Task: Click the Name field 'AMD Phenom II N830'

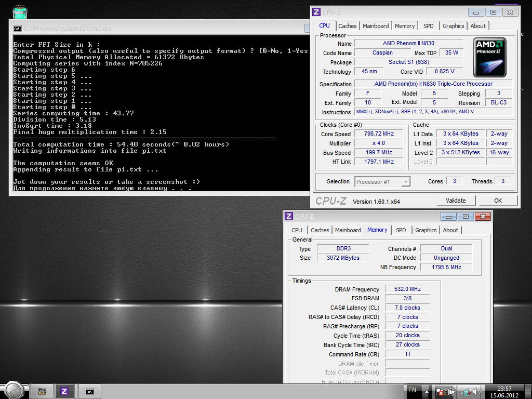Action: click(x=408, y=44)
